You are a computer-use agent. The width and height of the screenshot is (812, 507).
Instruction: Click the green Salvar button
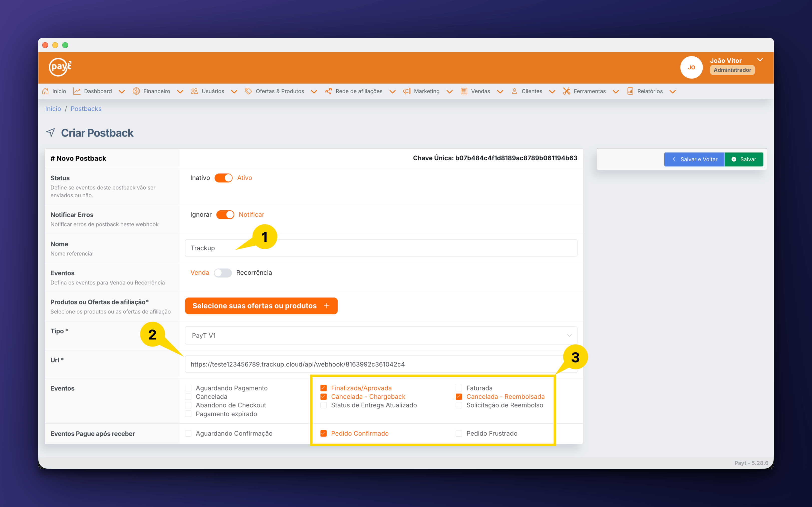click(x=744, y=159)
